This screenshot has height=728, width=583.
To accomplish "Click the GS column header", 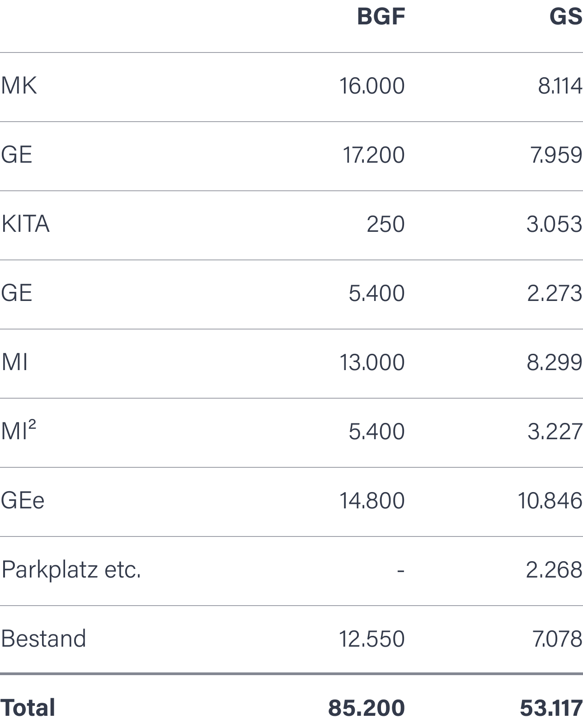I will click(x=566, y=17).
